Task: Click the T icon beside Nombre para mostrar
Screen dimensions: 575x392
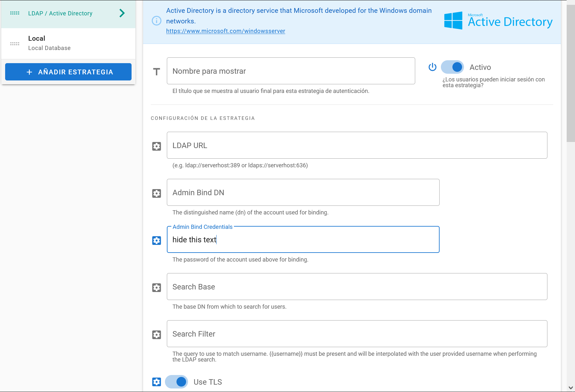Action: (157, 71)
